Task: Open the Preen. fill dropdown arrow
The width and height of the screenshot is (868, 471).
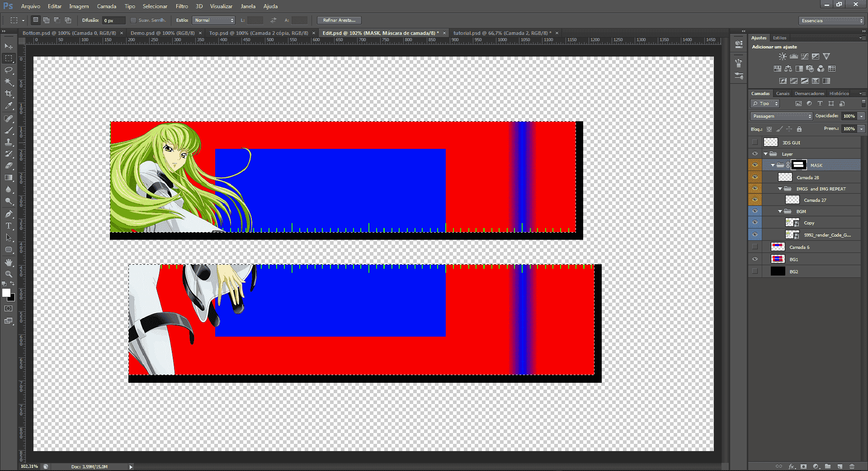Action: (x=862, y=129)
